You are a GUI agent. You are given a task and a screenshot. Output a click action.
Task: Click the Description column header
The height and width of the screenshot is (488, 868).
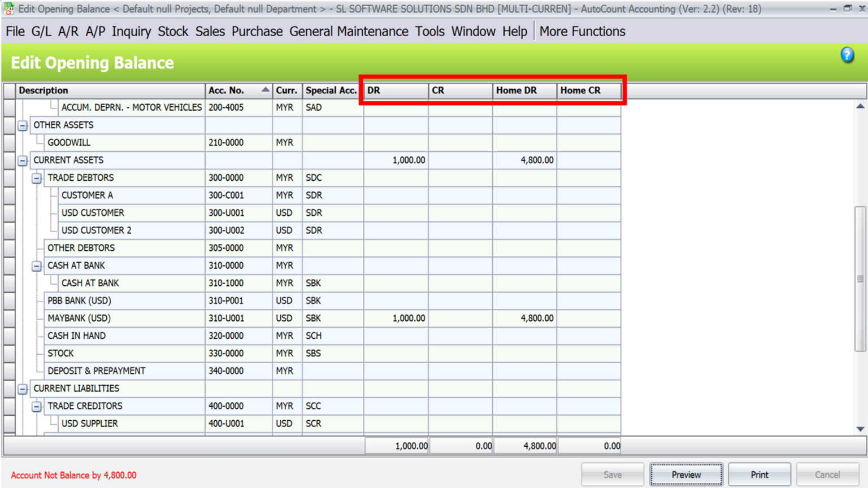coord(110,90)
